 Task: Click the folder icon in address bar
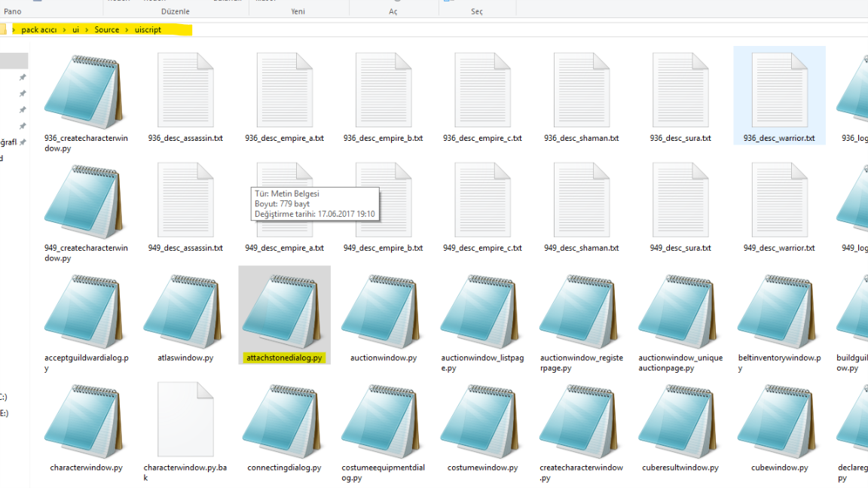click(x=3, y=29)
